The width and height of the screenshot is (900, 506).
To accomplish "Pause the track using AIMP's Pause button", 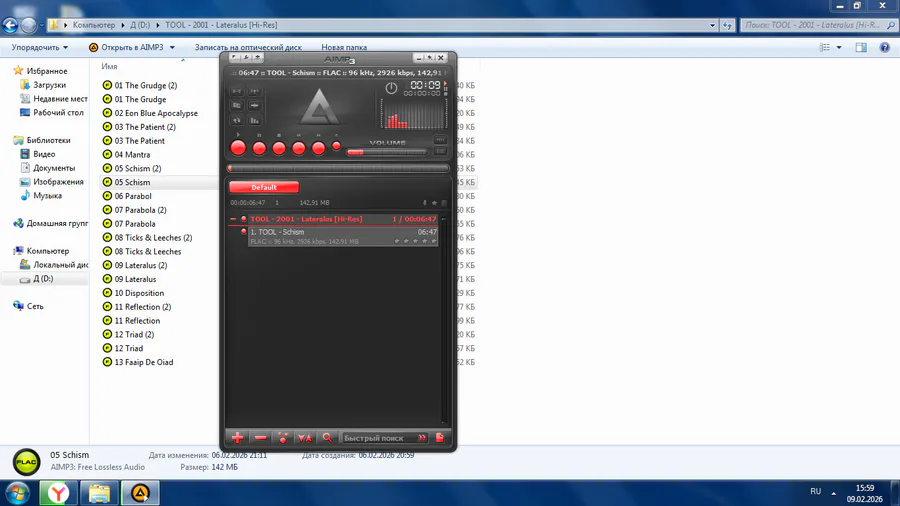I will click(x=259, y=149).
